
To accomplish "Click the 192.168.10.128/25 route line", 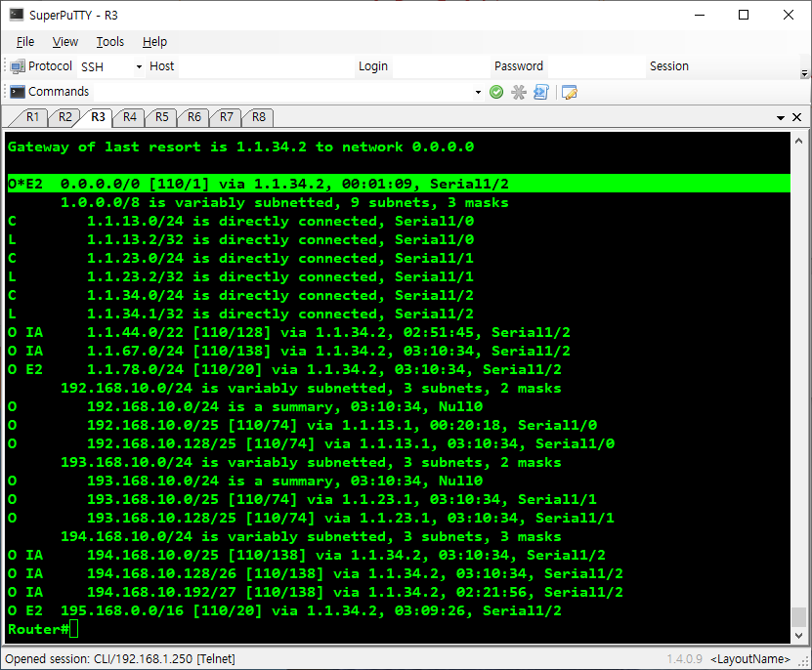I will (x=312, y=443).
